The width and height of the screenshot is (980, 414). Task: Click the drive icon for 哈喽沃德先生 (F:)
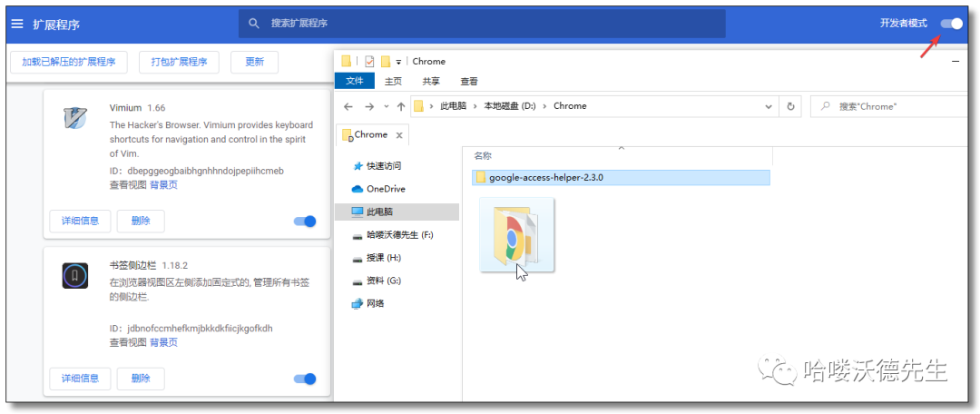(358, 236)
